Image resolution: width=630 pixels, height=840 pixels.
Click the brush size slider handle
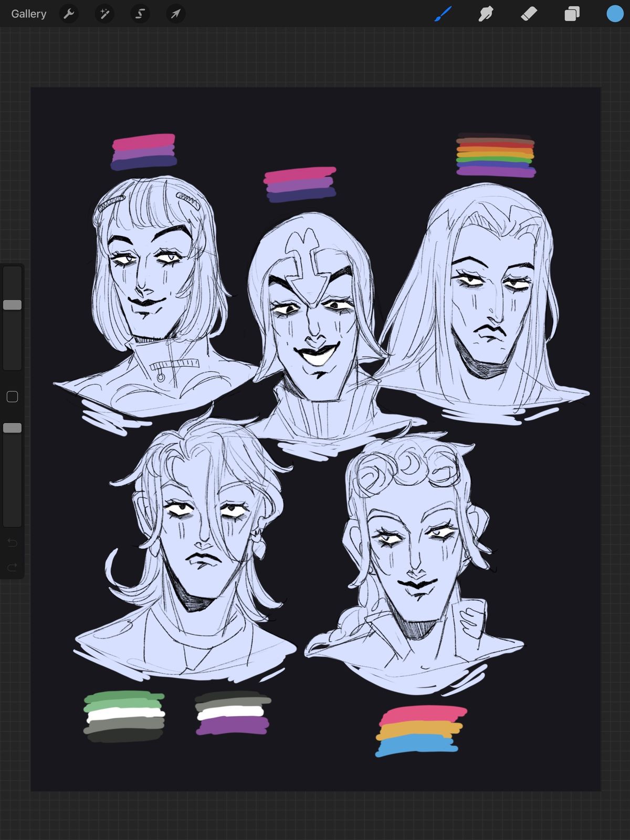(13, 305)
